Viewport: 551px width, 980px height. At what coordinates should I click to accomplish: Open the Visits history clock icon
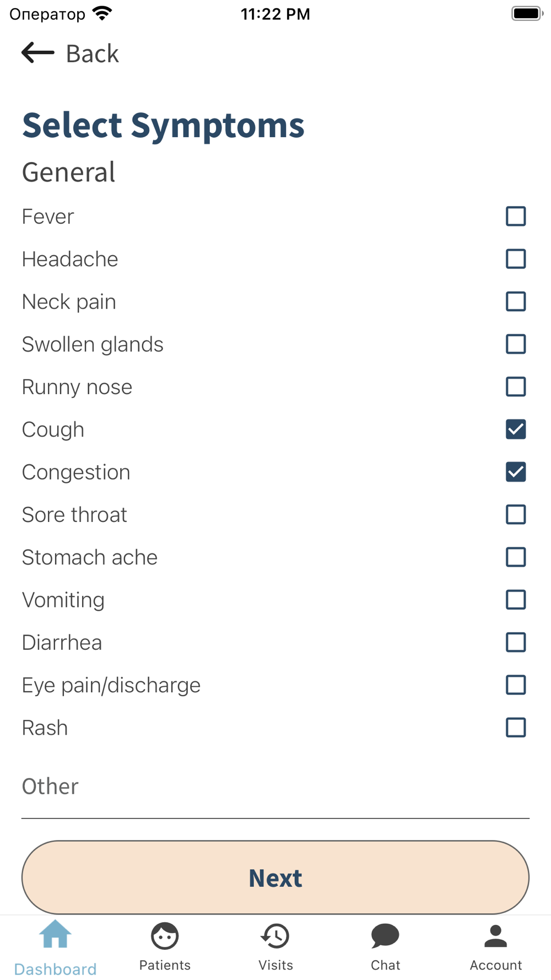(x=275, y=936)
